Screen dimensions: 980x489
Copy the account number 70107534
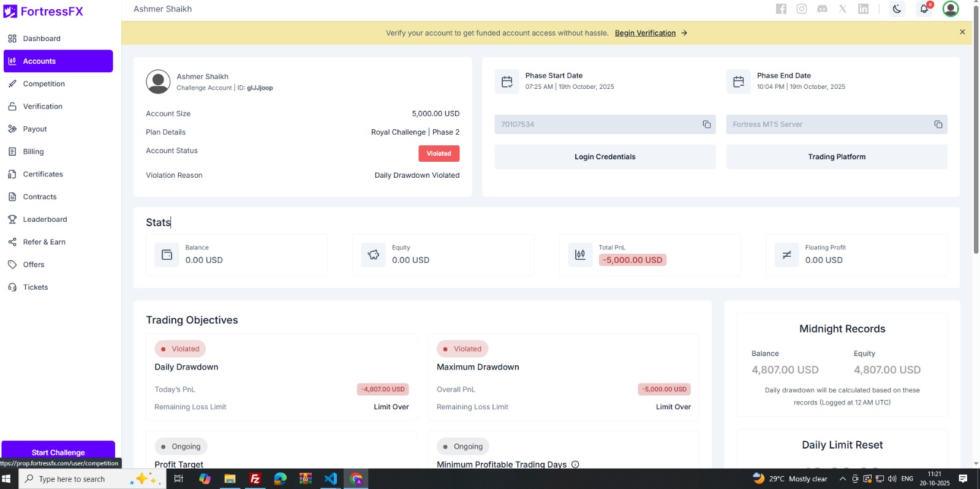coord(706,124)
